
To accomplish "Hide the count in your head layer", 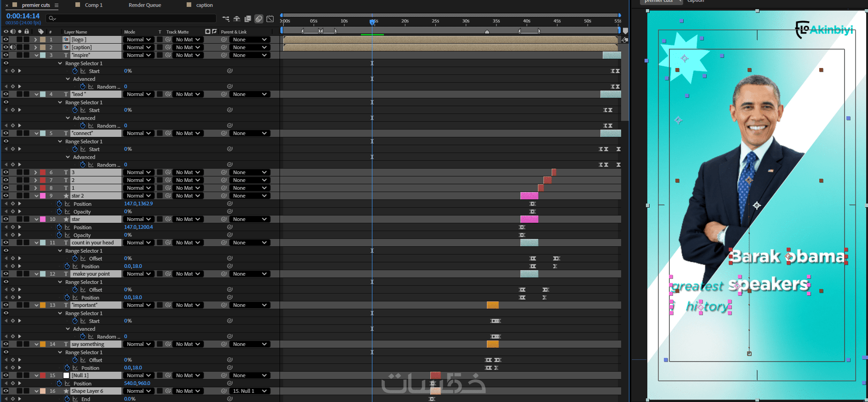I will point(6,243).
